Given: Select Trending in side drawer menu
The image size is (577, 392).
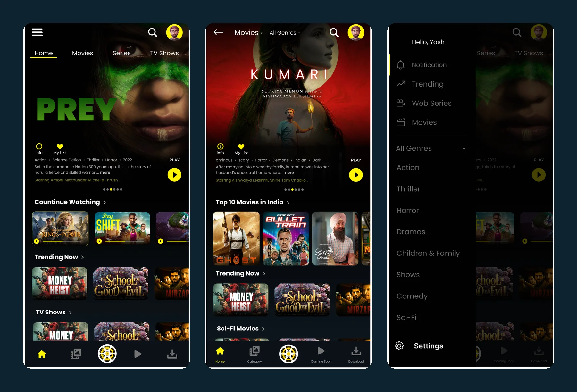Looking at the screenshot, I should pos(428,84).
